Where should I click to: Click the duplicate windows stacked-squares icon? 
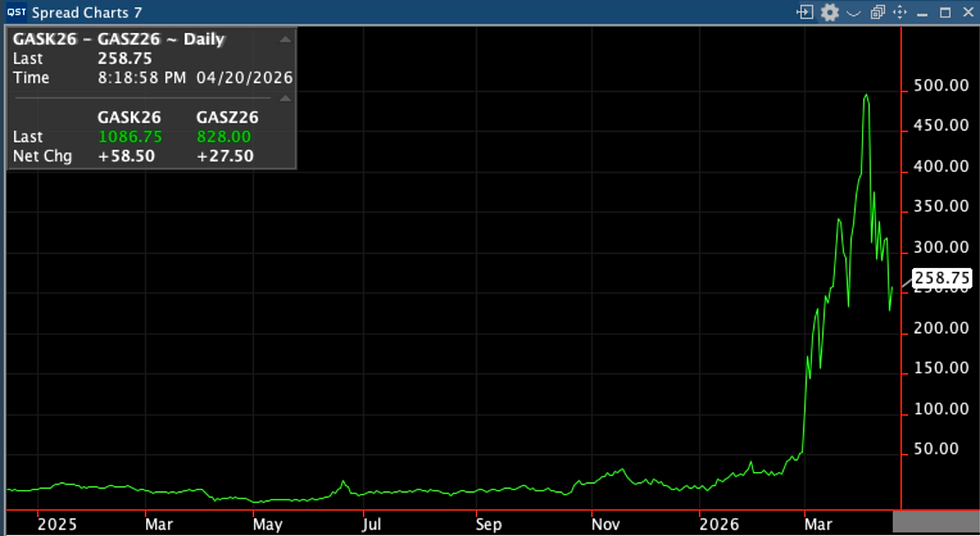878,12
